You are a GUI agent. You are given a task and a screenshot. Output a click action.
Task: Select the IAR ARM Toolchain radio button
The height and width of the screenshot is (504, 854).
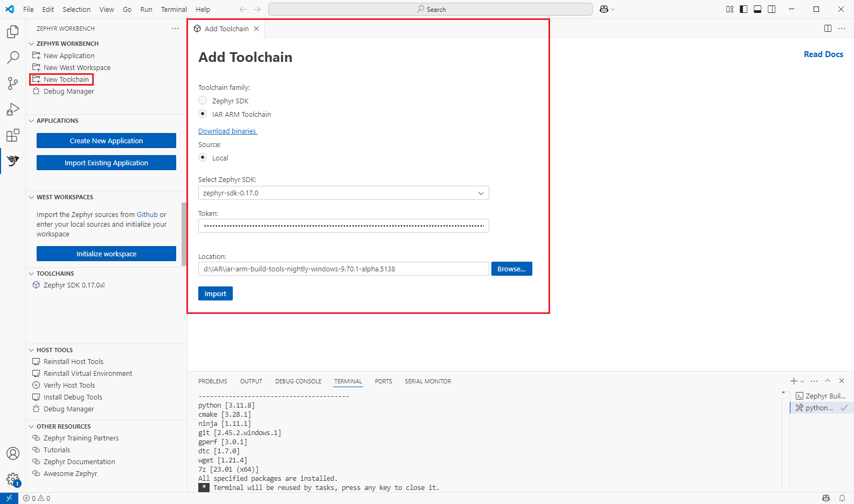[x=203, y=114]
